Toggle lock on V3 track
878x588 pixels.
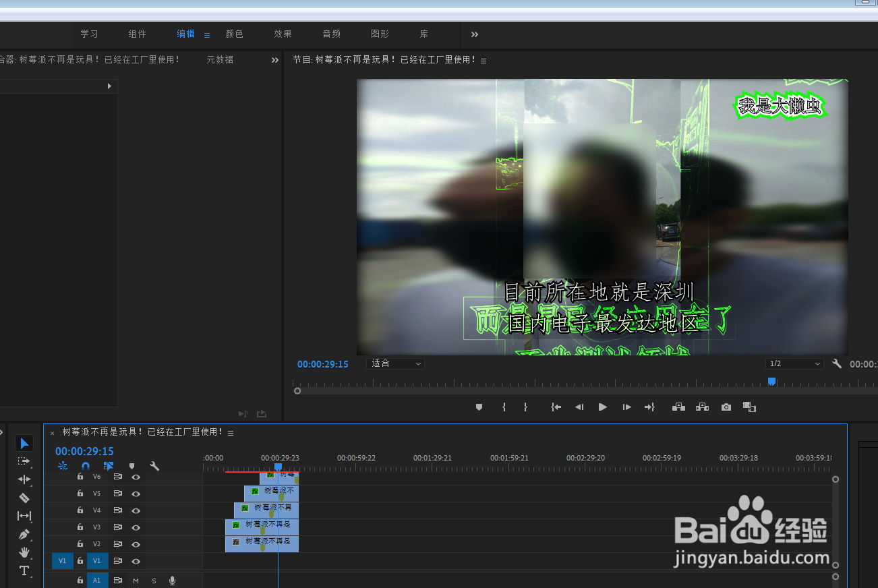click(80, 527)
